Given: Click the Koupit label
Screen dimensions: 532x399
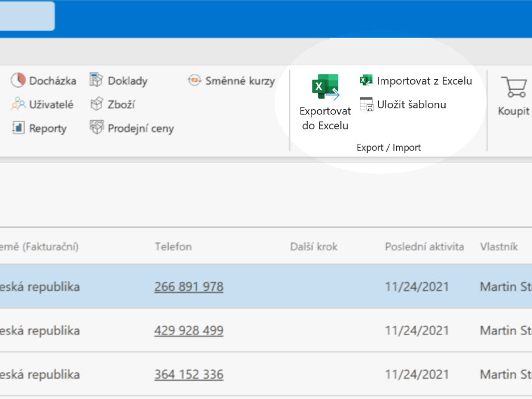Looking at the screenshot, I should 514,111.
